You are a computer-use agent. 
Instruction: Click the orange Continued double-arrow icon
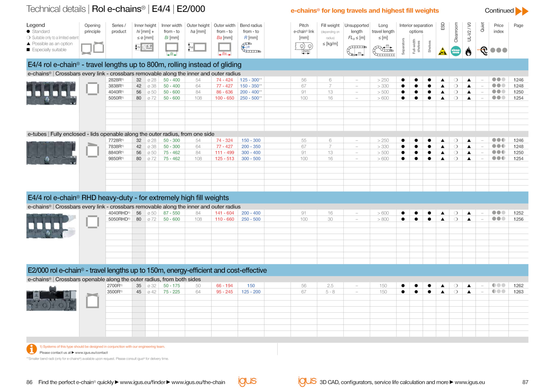[x=522, y=11]
